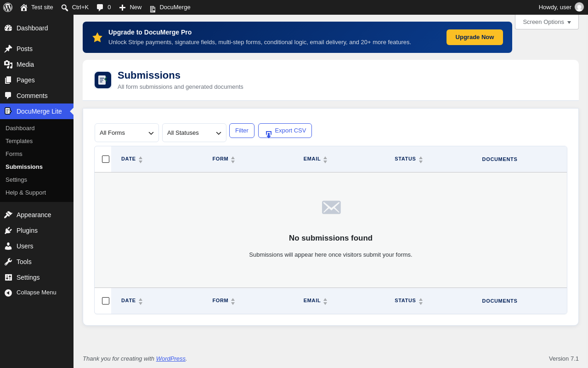The width and height of the screenshot is (588, 368).
Task: Tick the select-all checkbox in table header
Action: [106, 159]
